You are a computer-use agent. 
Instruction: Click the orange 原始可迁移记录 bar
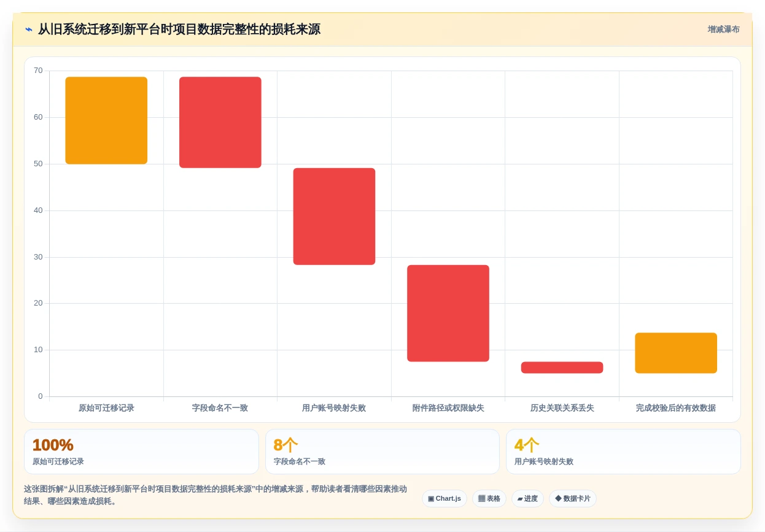(106, 120)
